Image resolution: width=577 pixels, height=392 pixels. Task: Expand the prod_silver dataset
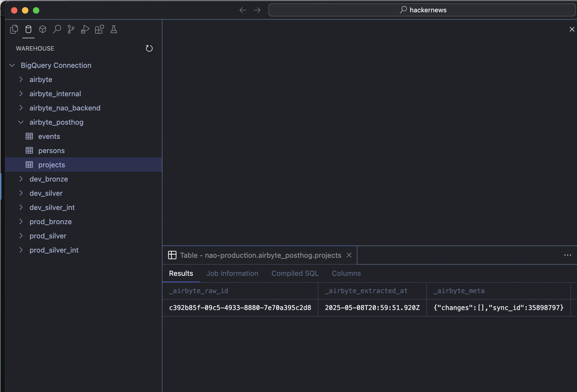[x=21, y=236]
